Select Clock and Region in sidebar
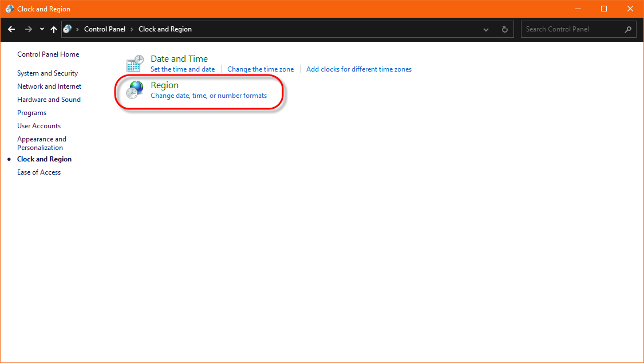 pyautogui.click(x=44, y=159)
